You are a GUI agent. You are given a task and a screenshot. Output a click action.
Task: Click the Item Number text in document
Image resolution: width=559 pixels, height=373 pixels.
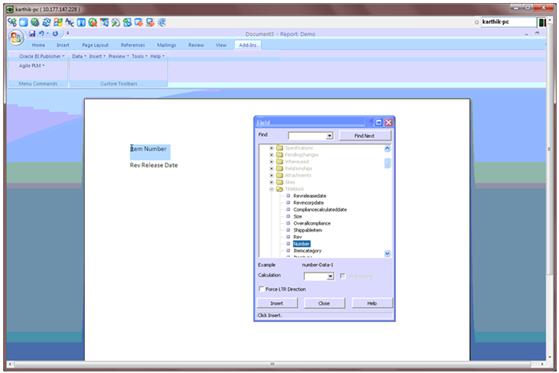(x=149, y=149)
